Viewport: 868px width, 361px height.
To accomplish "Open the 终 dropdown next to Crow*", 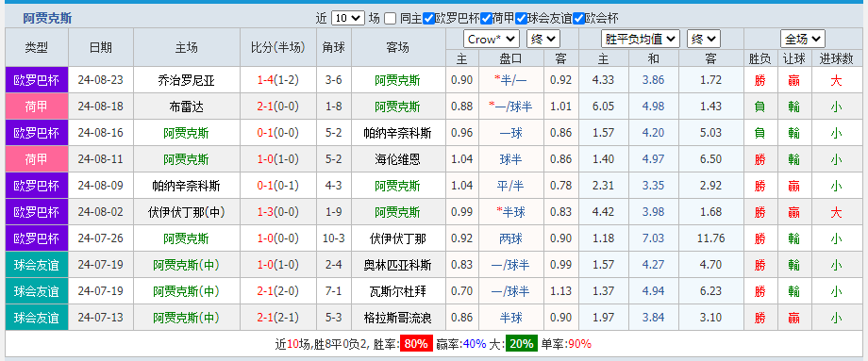I will (x=543, y=40).
